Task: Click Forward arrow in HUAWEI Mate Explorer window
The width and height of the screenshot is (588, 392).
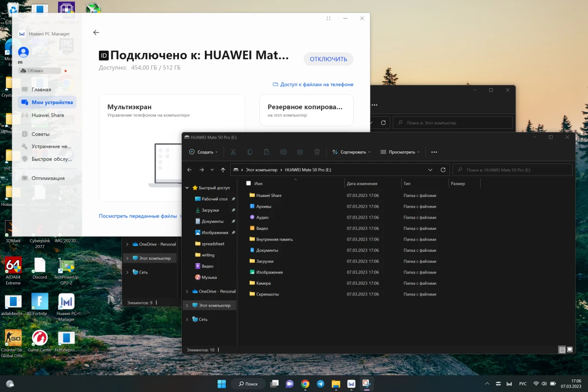Action: tap(201, 170)
